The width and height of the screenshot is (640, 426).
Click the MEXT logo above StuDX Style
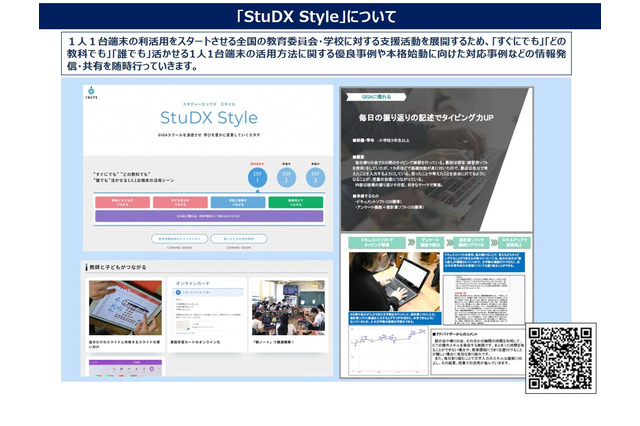(91, 93)
